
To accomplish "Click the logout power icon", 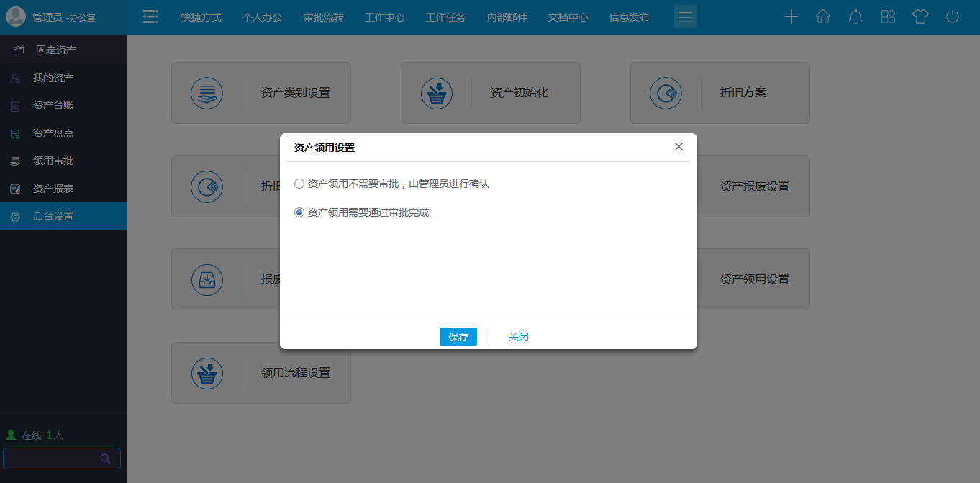I will tap(953, 17).
